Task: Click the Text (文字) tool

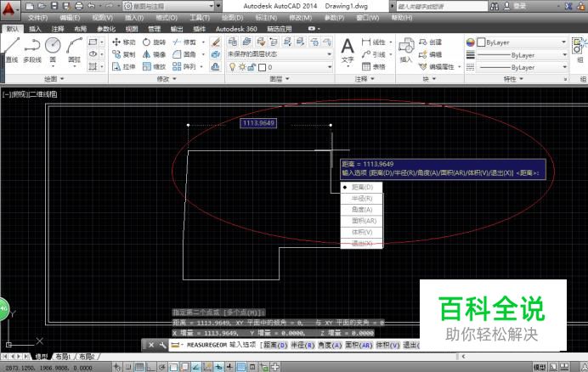Action: coord(348,51)
